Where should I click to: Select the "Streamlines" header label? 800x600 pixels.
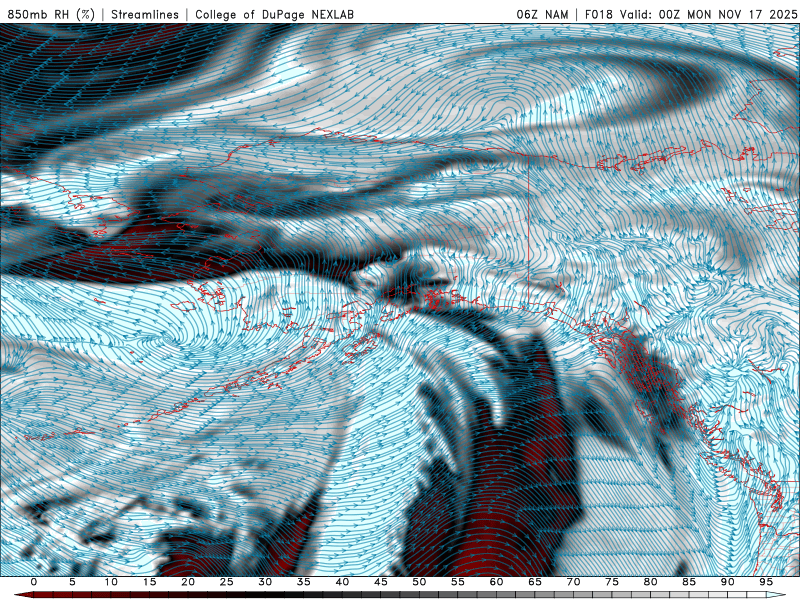coord(145,14)
